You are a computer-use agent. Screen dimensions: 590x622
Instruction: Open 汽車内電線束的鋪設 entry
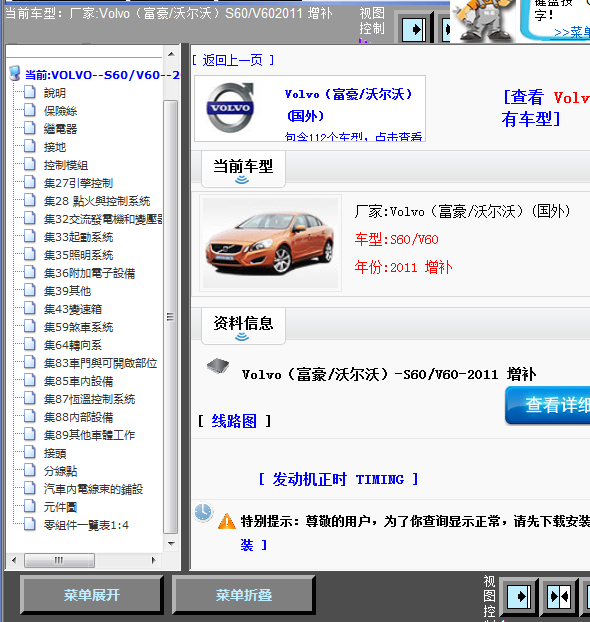click(x=94, y=489)
